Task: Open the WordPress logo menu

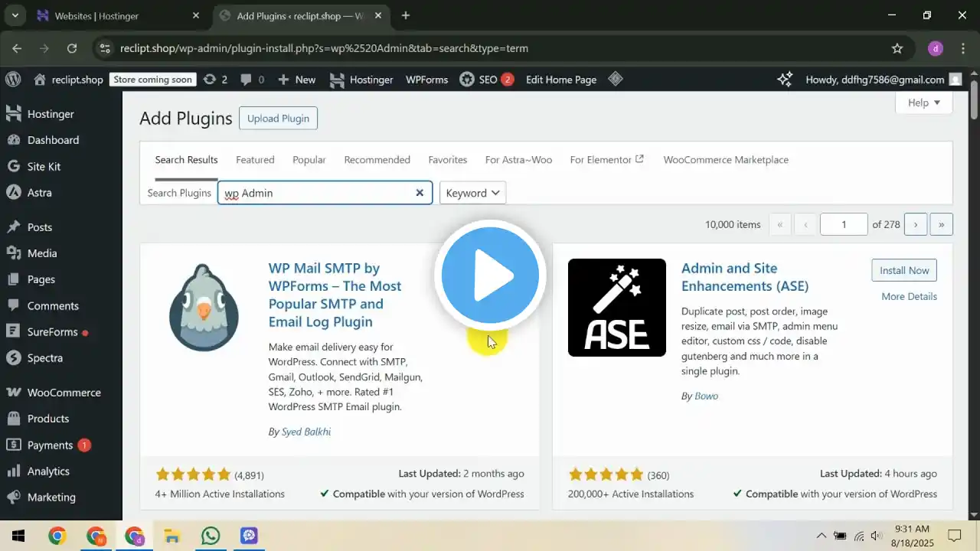Action: tap(13, 80)
